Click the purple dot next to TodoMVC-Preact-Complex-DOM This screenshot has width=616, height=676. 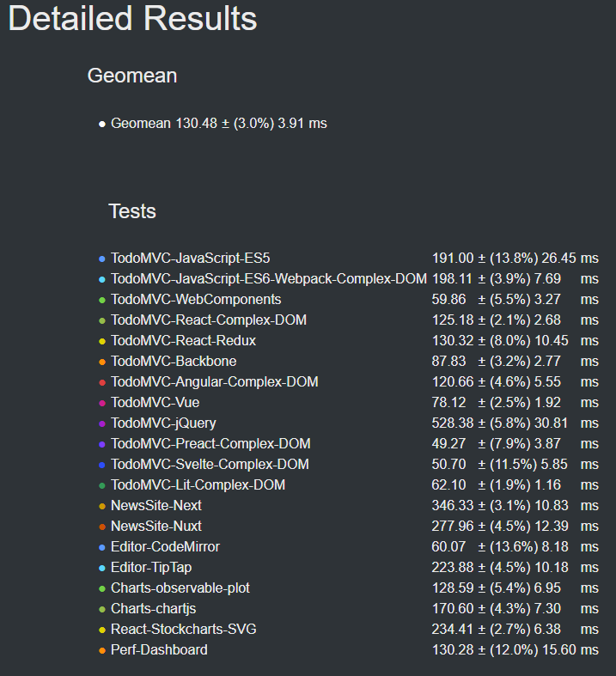click(x=102, y=444)
